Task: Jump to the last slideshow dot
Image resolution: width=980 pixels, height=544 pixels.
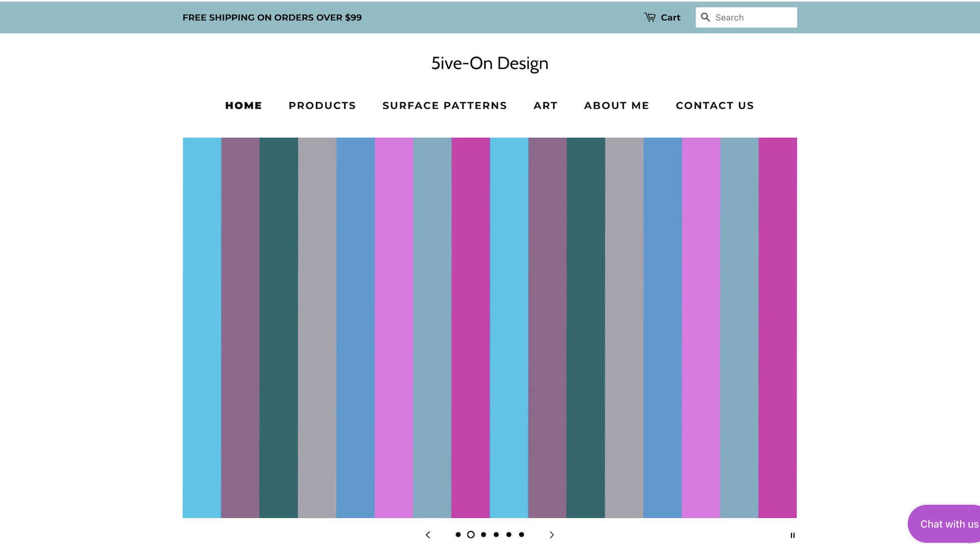Action: coord(522,534)
